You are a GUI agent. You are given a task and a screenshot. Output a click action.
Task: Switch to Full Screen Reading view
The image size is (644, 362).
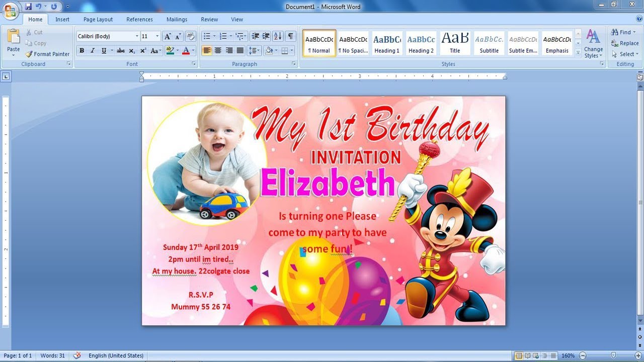click(x=528, y=355)
